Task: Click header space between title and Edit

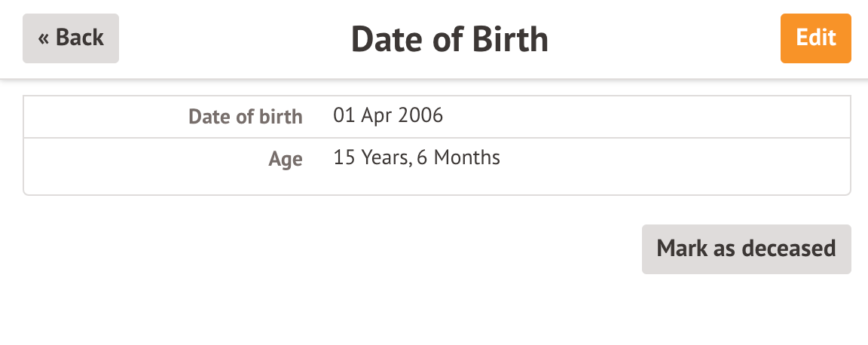Action: pyautogui.click(x=663, y=39)
